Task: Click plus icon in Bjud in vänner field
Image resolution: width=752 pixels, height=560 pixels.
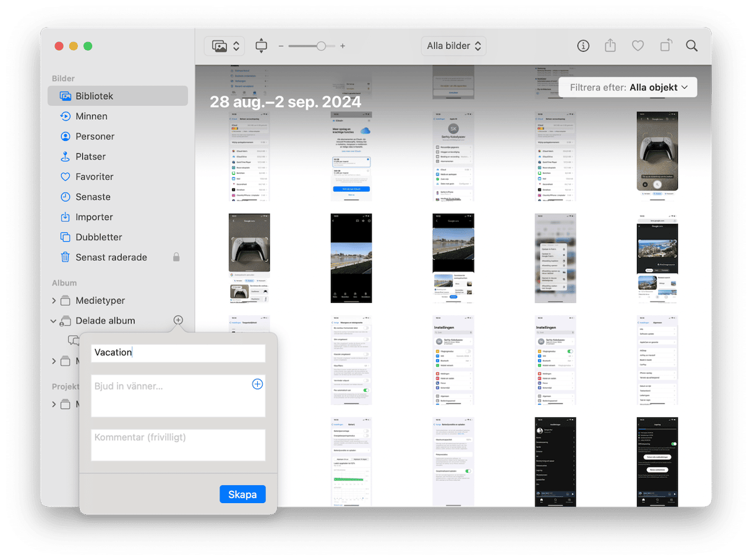Action: [257, 384]
